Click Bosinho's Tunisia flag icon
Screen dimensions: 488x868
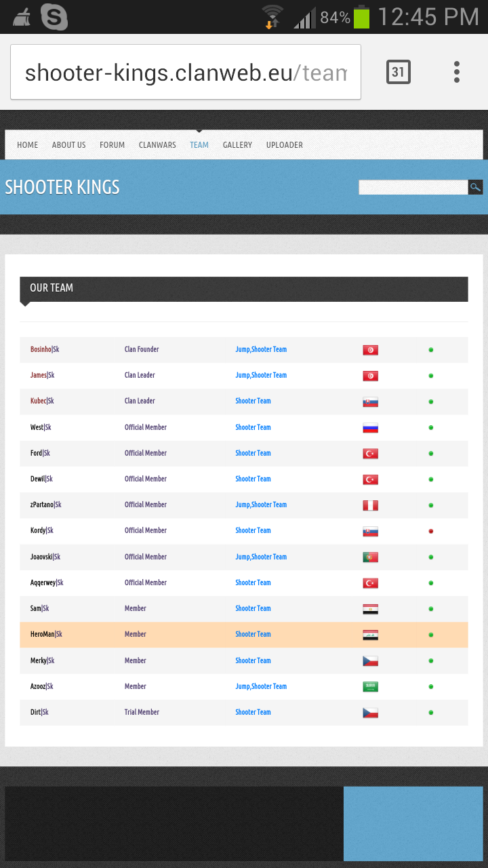[370, 350]
